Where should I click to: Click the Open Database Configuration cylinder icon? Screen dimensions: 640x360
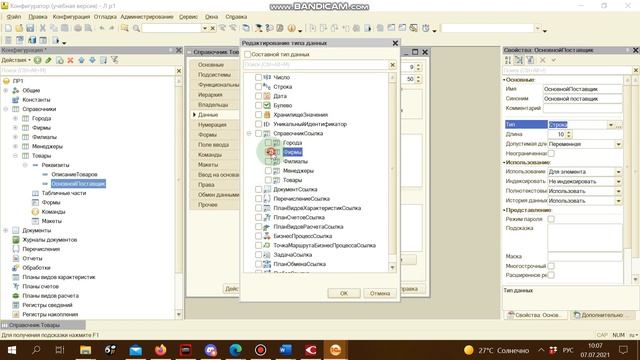coord(32,40)
